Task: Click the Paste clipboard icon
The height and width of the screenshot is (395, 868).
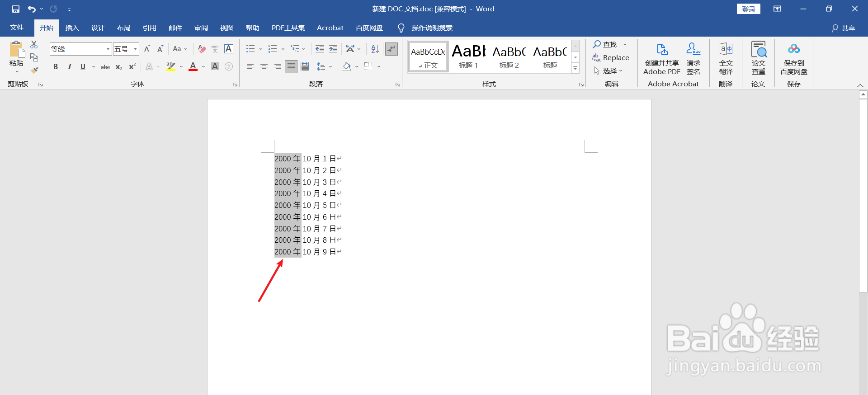Action: coord(17,50)
